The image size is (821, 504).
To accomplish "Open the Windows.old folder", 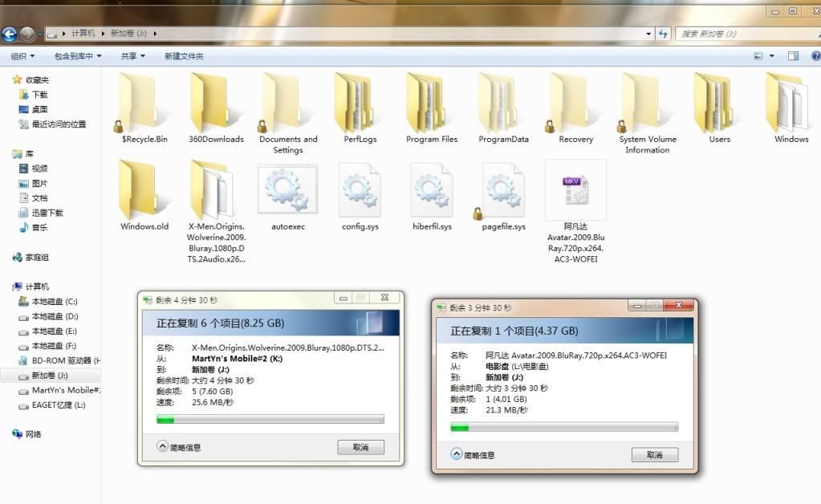I will click(144, 190).
